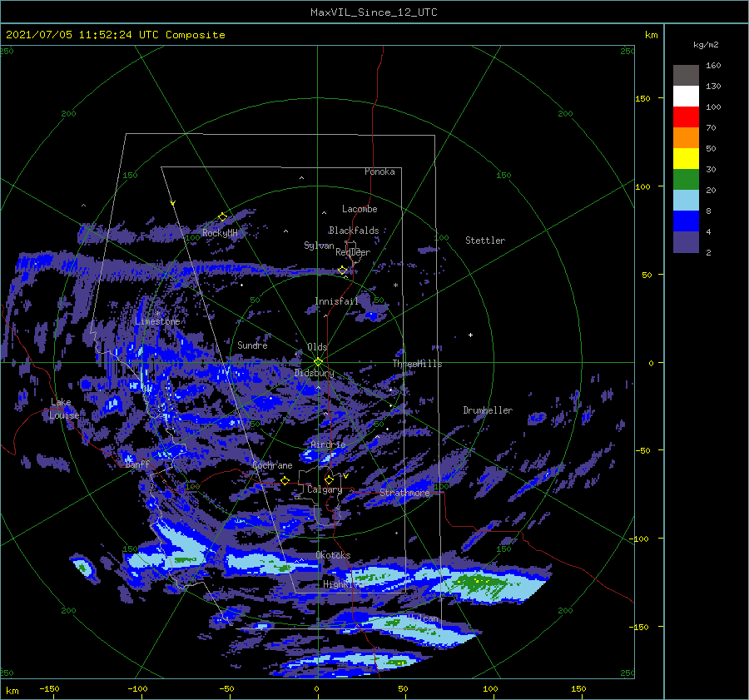Click the yellow diamond marker below RedDeer
This screenshot has height=700, width=749.
343,271
